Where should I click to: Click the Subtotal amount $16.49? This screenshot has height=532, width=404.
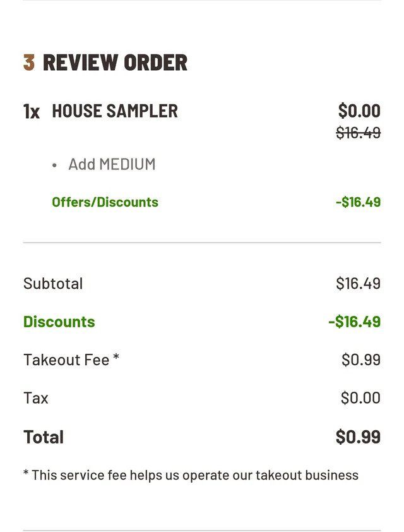pos(359,283)
